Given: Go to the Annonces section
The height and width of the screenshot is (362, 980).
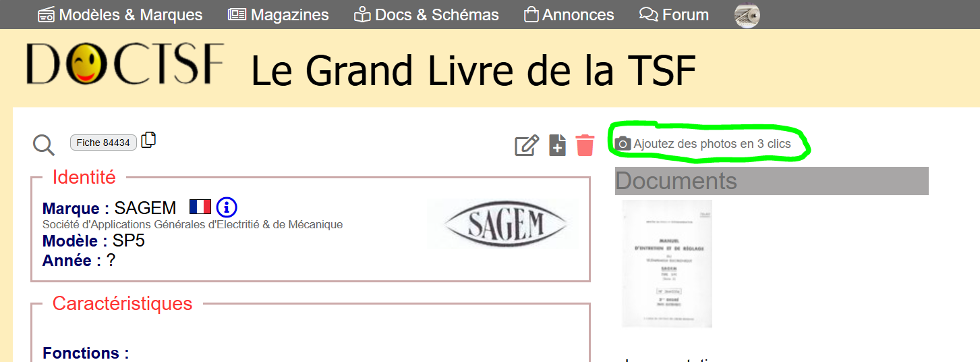Looking at the screenshot, I should click(569, 15).
